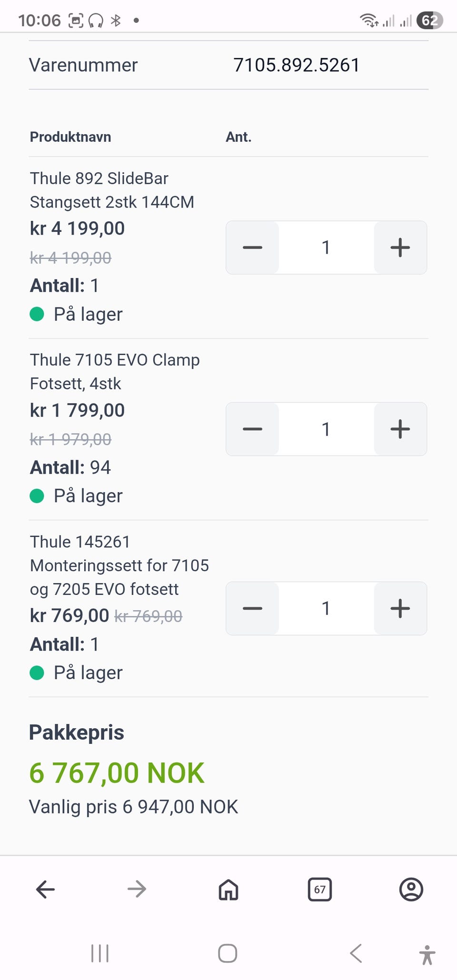Open the browser home page

tap(228, 889)
